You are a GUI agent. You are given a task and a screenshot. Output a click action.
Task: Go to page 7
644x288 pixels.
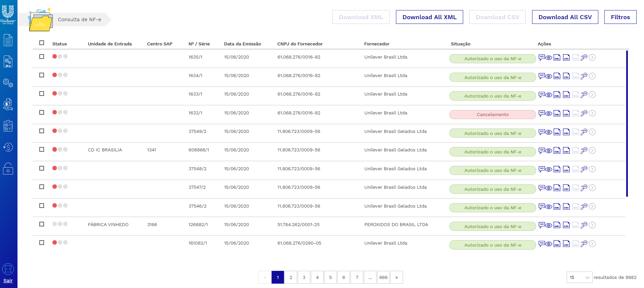click(x=357, y=277)
